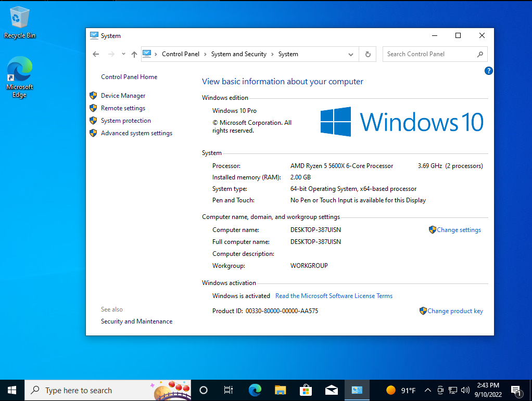Go back using the back arrow

pyautogui.click(x=96, y=54)
